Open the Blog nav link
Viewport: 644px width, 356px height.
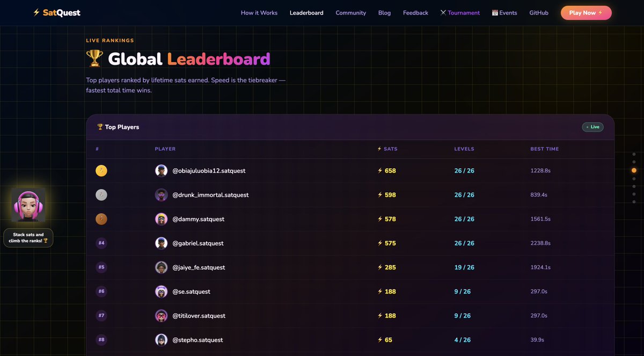384,13
